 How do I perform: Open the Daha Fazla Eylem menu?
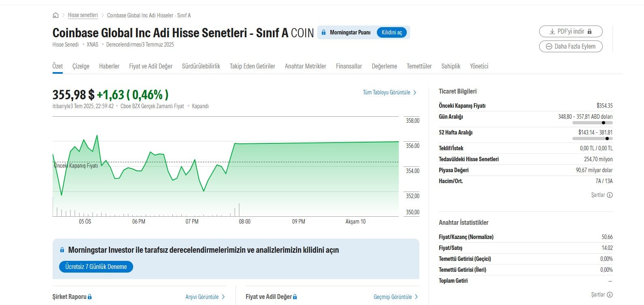571,46
